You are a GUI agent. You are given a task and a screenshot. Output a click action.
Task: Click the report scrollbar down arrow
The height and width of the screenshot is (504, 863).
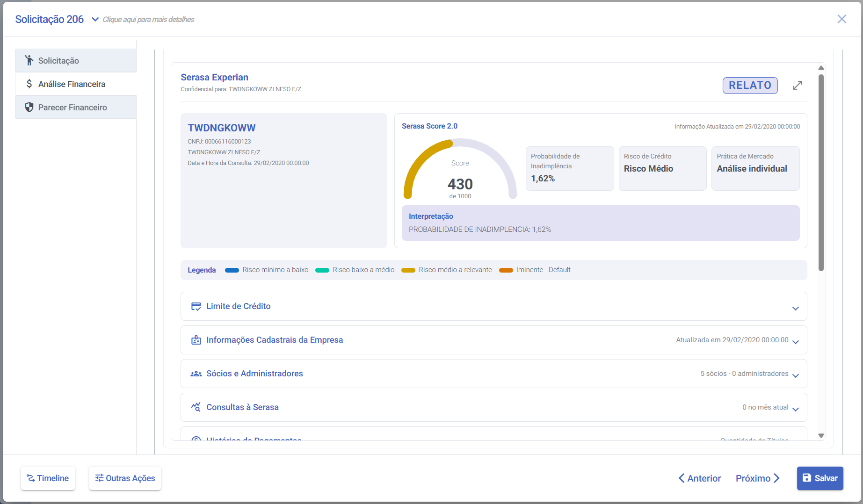pos(821,435)
